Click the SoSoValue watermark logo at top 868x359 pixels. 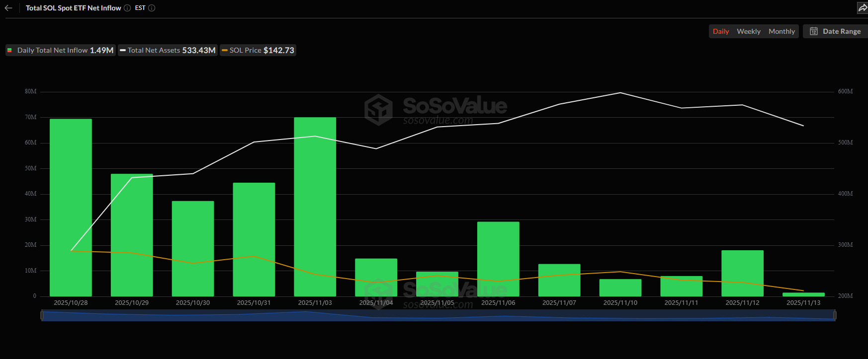point(379,110)
